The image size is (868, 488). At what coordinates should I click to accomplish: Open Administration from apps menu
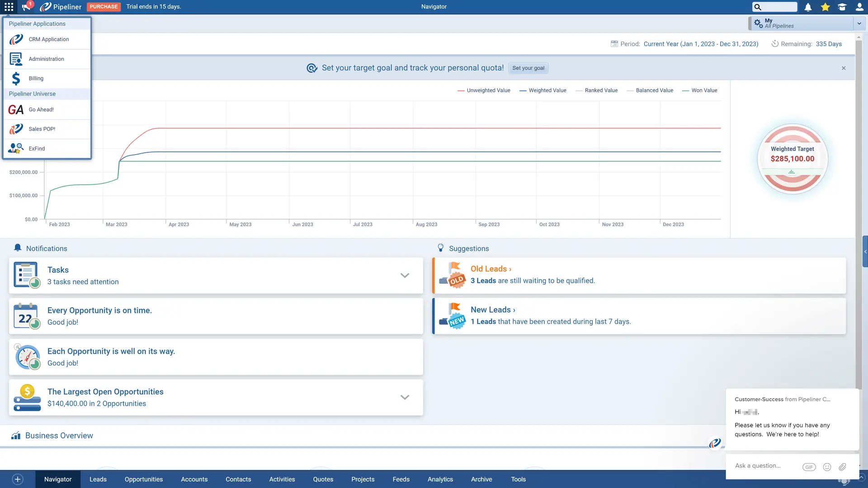point(47,59)
